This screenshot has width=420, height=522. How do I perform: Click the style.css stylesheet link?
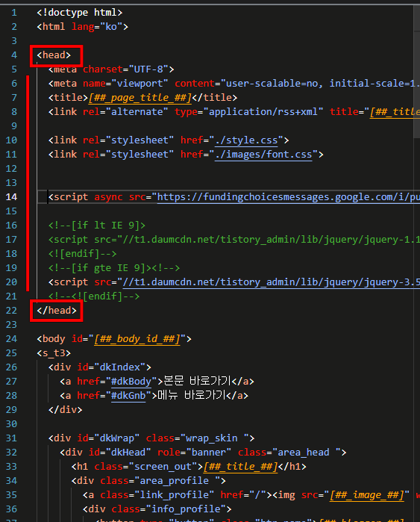(x=246, y=140)
